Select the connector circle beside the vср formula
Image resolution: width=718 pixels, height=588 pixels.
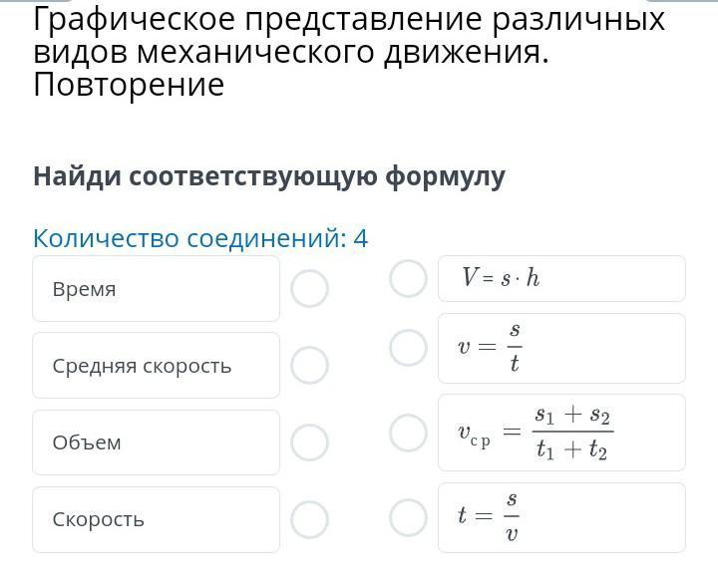click(x=408, y=433)
